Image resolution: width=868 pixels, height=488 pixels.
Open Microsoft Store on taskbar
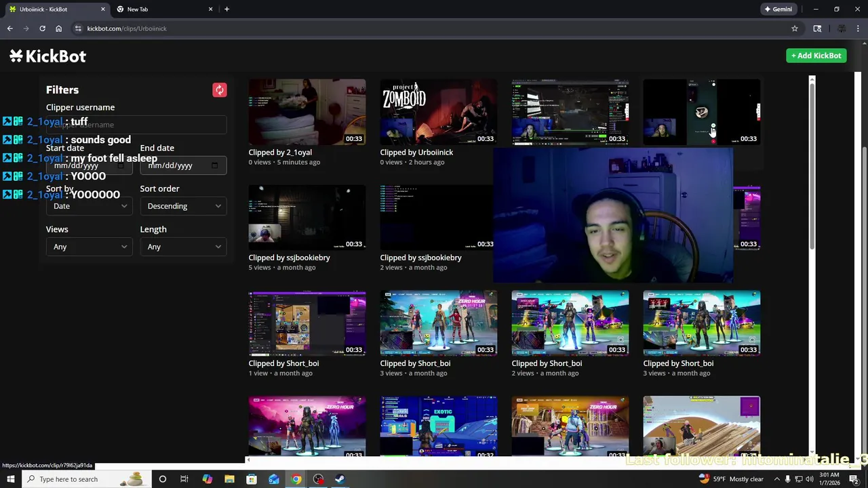[x=252, y=479]
